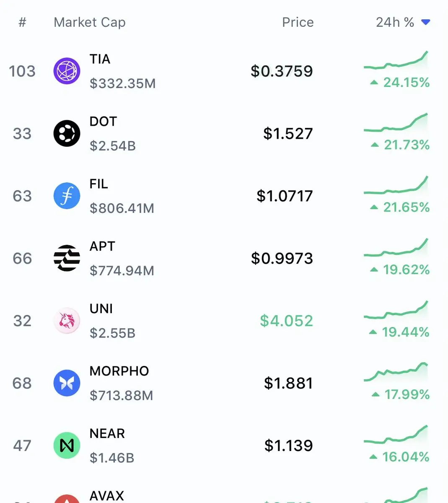Select the Filecoin FIL logo
The image size is (448, 503).
pos(67,196)
